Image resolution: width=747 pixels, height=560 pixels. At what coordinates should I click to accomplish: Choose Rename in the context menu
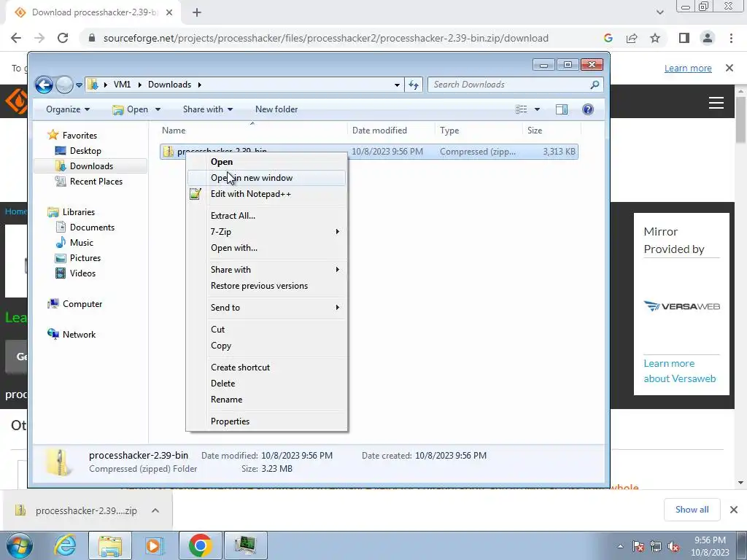point(266,400)
